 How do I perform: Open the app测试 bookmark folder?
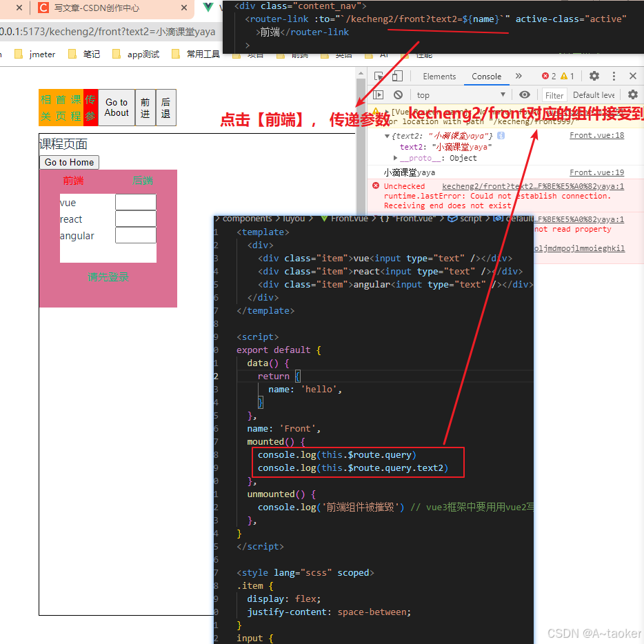[136, 54]
